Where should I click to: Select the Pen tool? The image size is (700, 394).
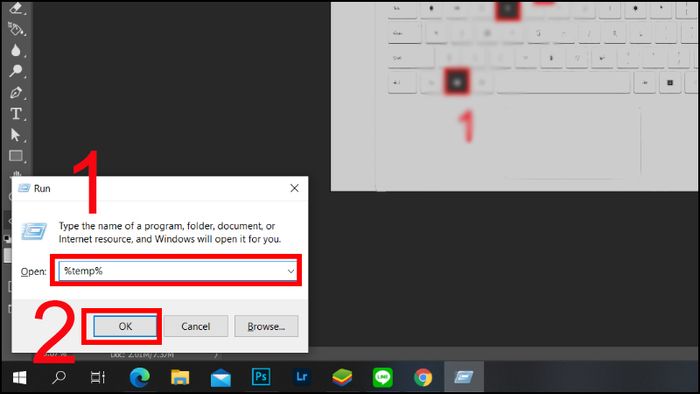(x=16, y=92)
